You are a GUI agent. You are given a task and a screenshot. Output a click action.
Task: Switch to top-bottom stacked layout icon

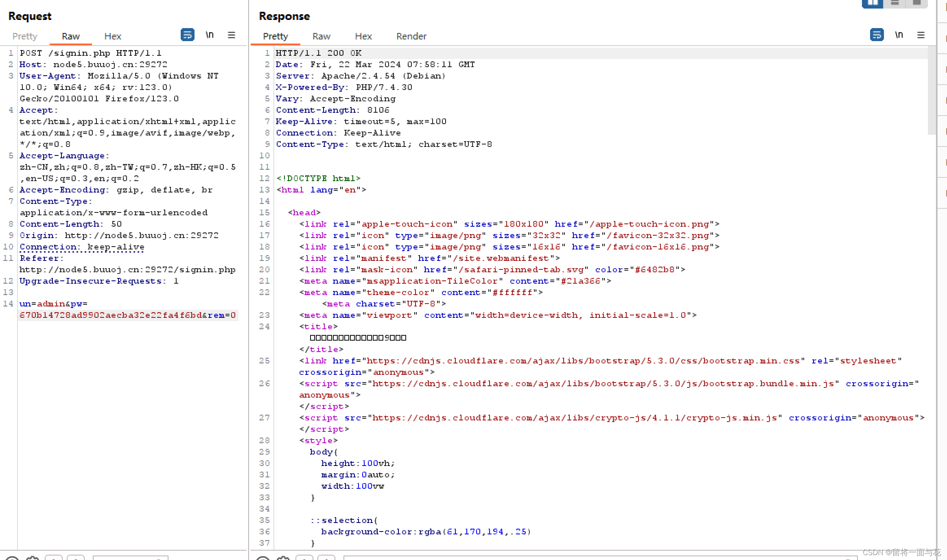pos(895,3)
